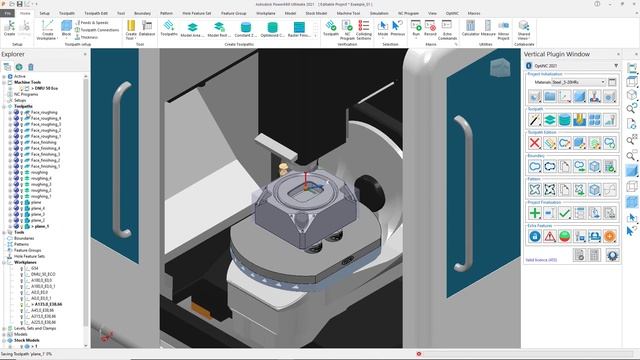Open Colliding Sections

pyautogui.click(x=363, y=30)
